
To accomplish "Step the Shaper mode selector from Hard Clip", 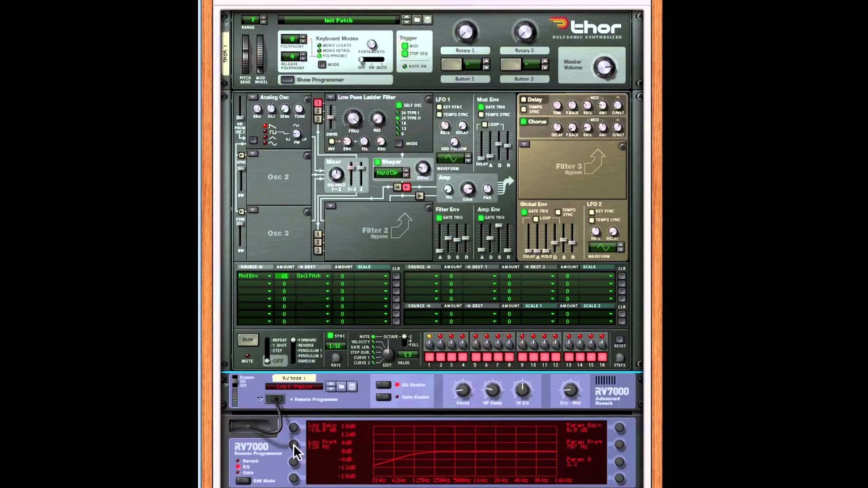I will click(406, 173).
